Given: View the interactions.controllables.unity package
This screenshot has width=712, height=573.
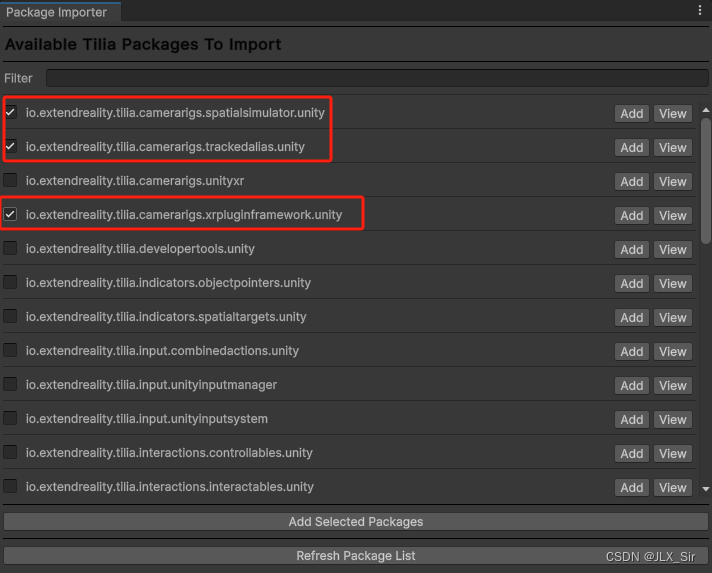Looking at the screenshot, I should coord(672,454).
